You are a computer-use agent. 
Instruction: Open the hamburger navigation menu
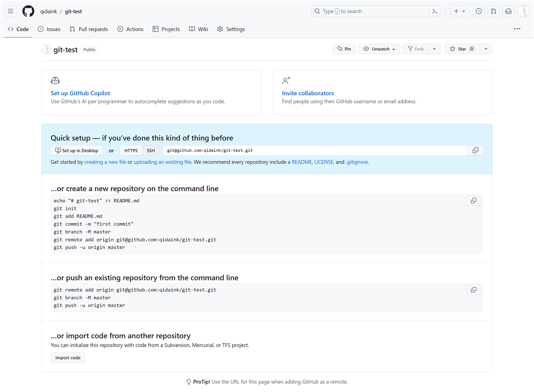(11, 11)
